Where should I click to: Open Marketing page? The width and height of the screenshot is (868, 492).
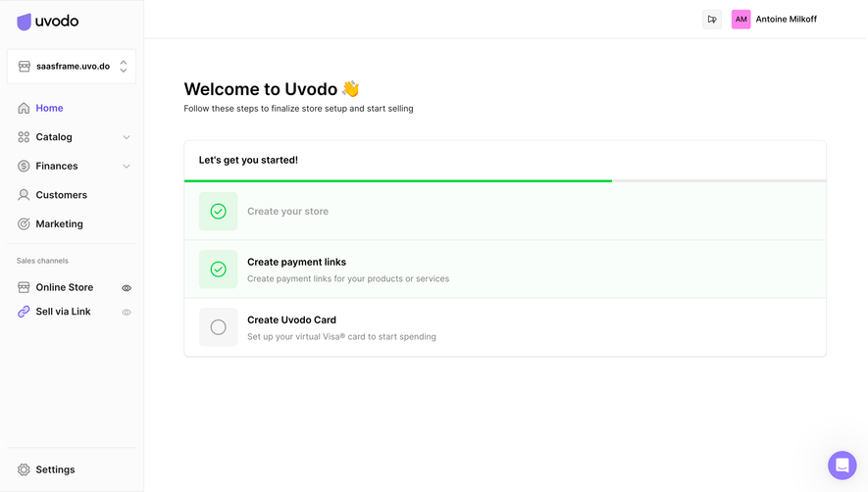(59, 224)
